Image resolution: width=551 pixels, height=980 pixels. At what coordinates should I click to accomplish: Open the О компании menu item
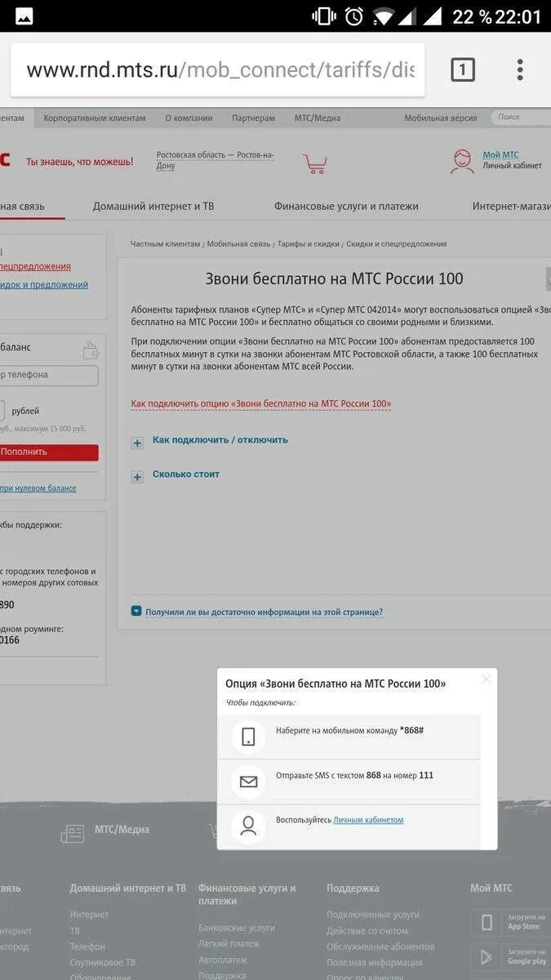189,118
